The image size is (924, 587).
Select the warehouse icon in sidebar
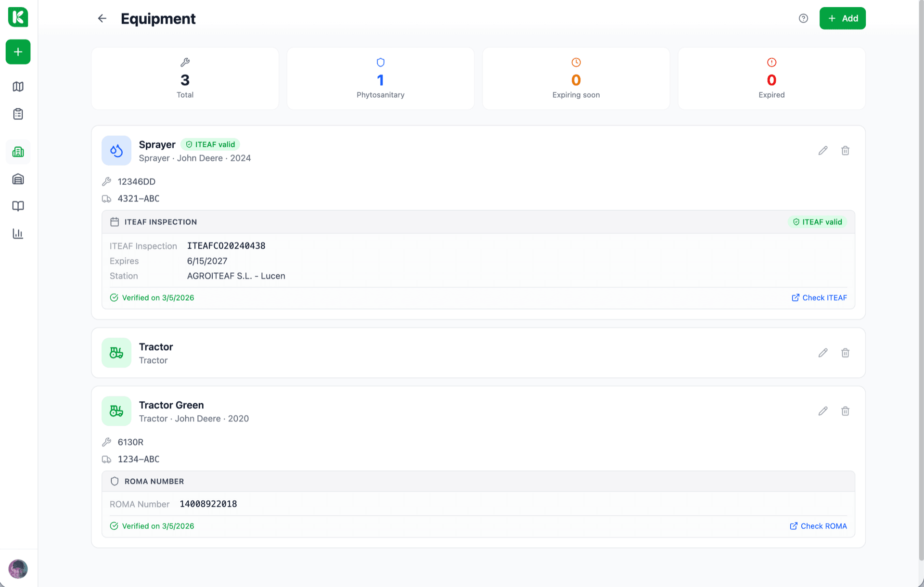point(18,179)
